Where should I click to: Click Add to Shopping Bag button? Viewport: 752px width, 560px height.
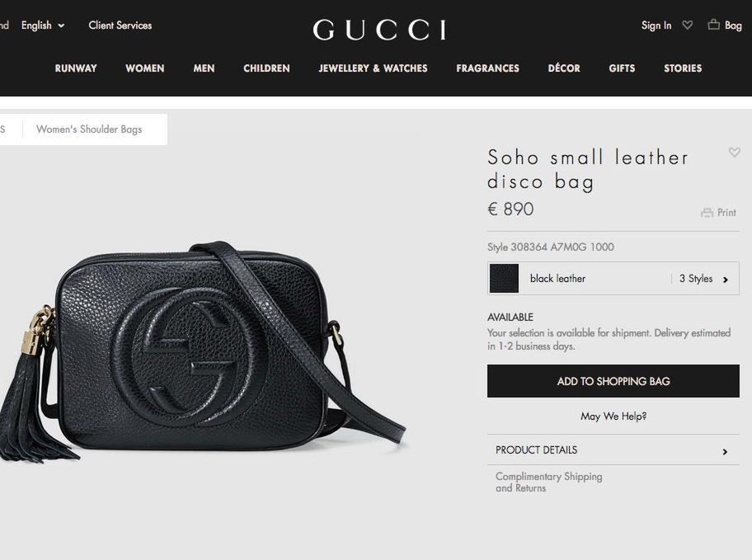[613, 381]
